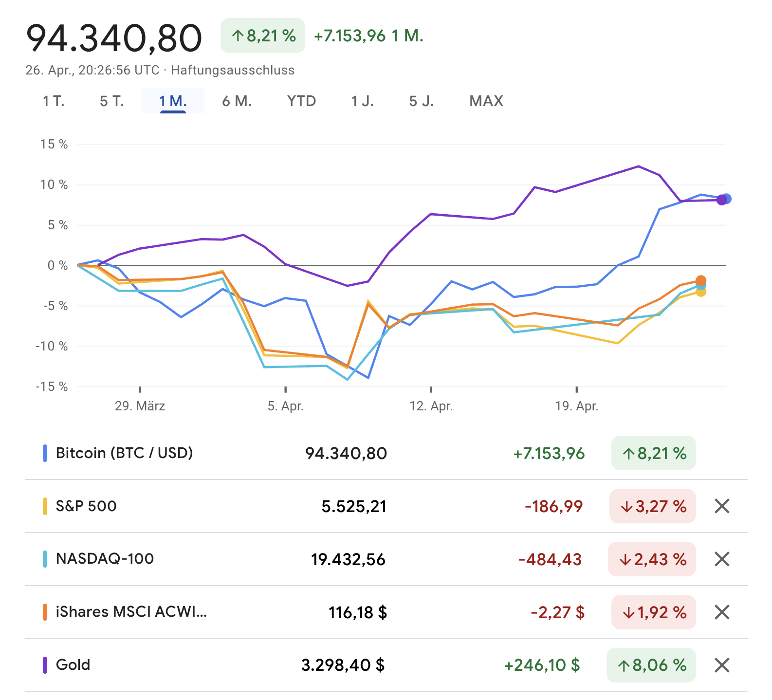Switch chart to 6 M. range
Screen dimensions: 772x700
[x=237, y=101]
